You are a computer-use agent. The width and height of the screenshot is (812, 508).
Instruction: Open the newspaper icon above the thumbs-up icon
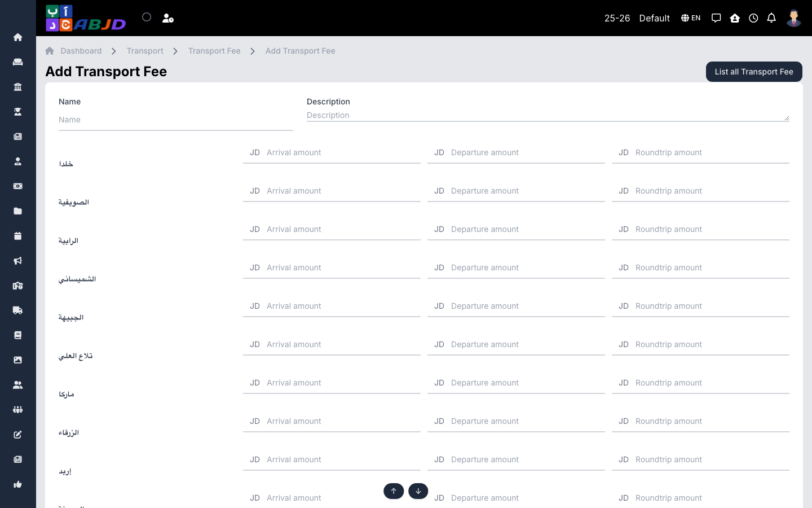18,459
